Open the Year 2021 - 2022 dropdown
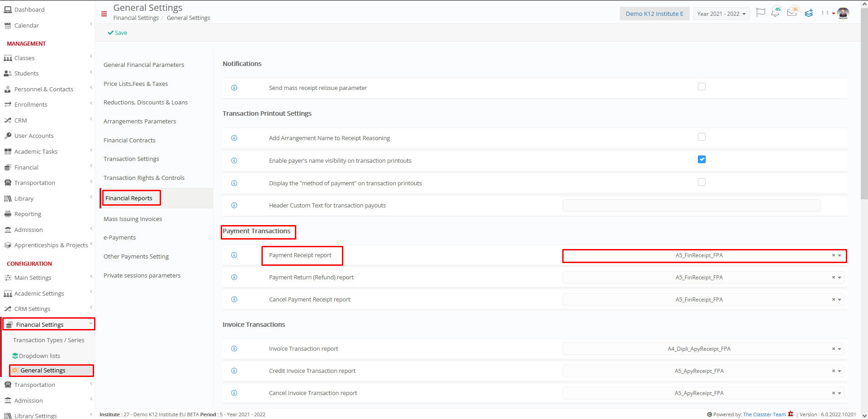Screen dimensions: 868x419 coord(721,14)
